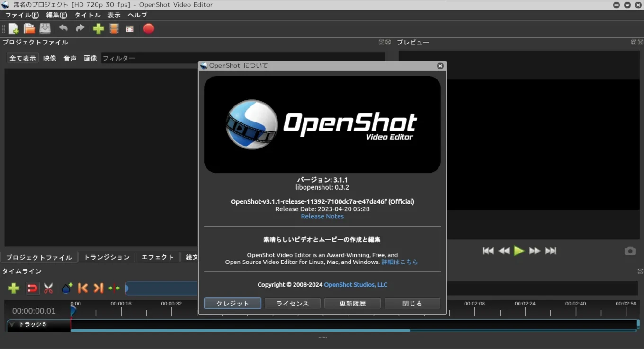Click the timeline zoom slider bar
This screenshot has height=349, width=644.
(161, 288)
